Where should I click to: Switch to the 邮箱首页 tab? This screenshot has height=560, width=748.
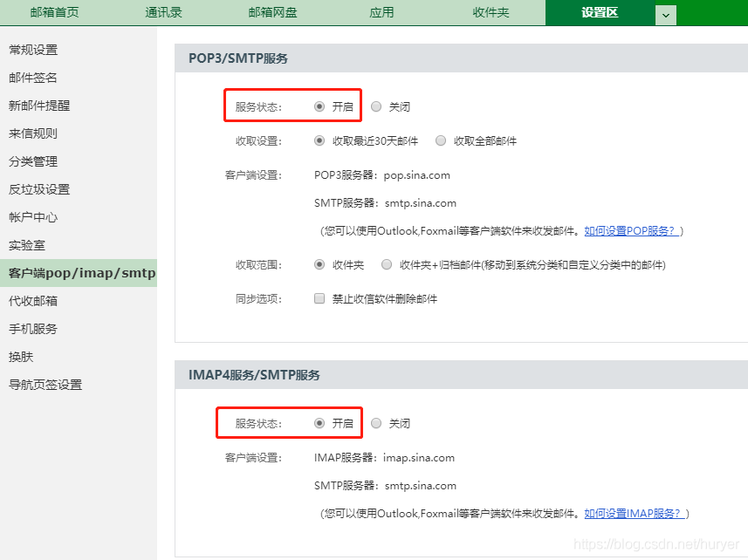52,13
